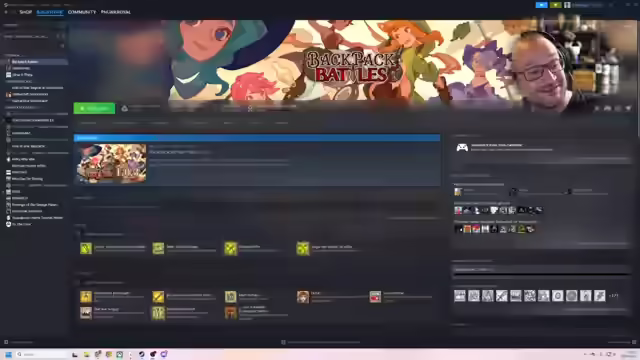Click the achievement progress bar in right panel
The height and width of the screenshot is (360, 640).
(x=541, y=275)
